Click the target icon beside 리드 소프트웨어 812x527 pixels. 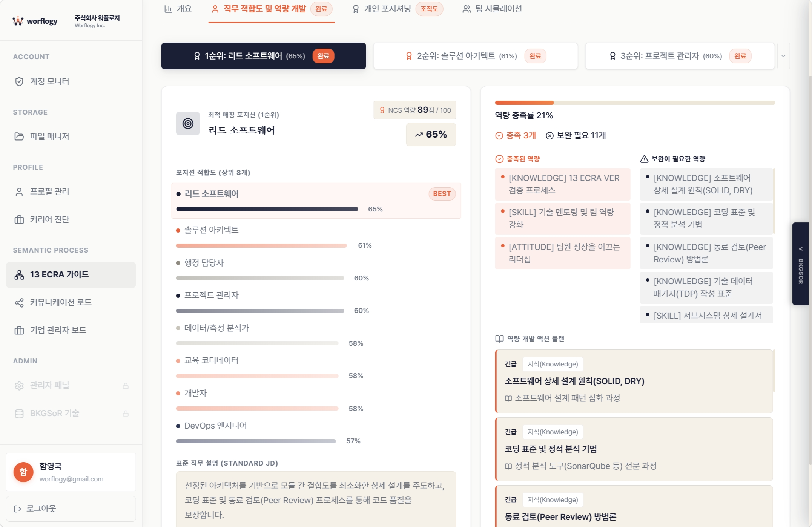coord(188,123)
